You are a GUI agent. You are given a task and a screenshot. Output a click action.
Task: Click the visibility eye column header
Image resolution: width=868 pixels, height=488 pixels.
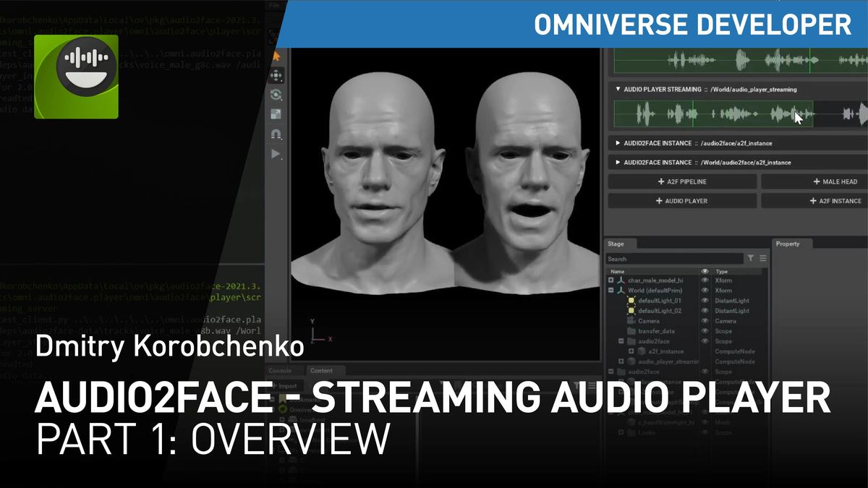705,271
